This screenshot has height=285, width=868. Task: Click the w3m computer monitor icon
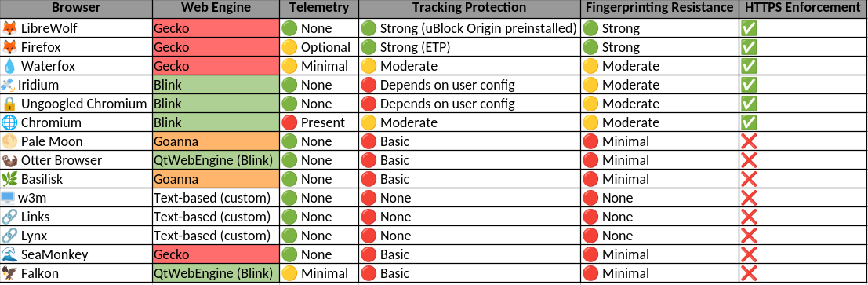click(x=9, y=198)
